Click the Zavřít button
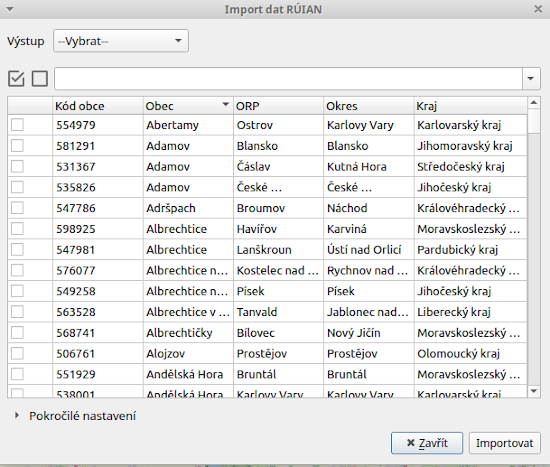 427,443
